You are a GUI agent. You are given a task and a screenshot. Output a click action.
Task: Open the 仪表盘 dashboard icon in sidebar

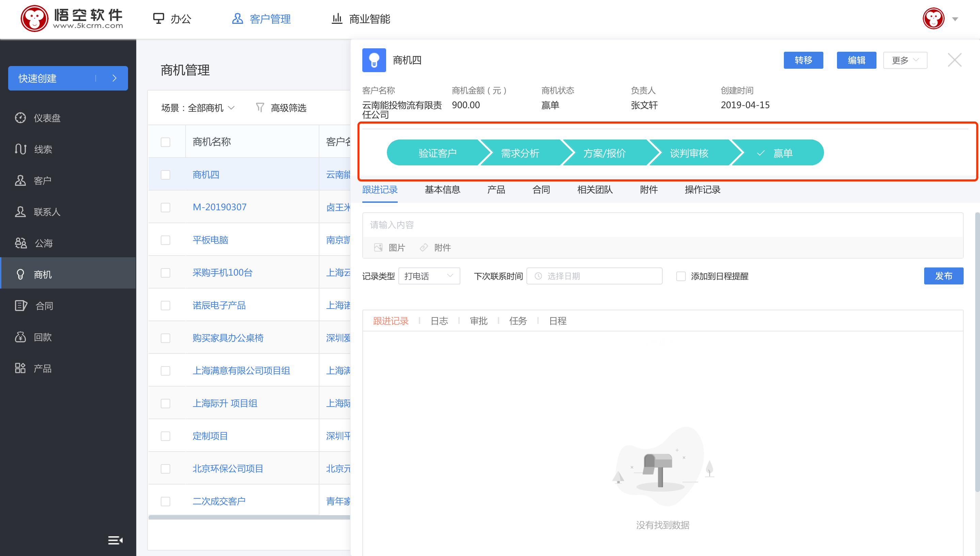point(20,118)
